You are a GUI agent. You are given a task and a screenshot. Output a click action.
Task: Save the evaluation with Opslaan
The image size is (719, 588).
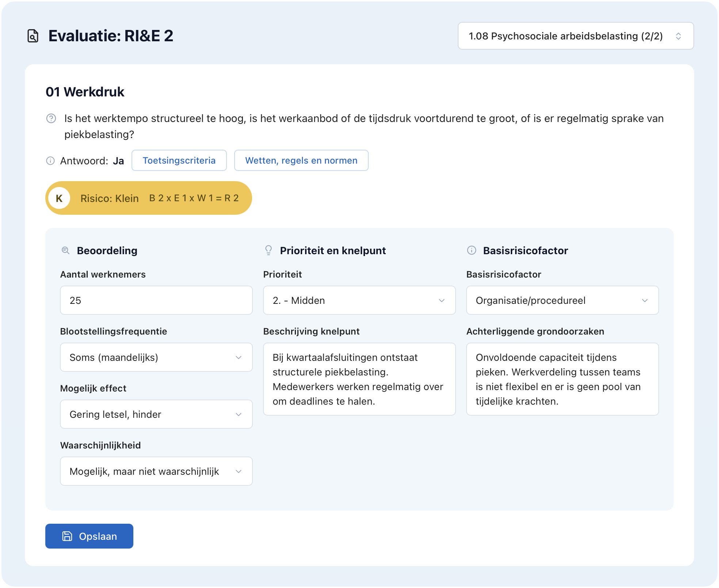point(89,536)
